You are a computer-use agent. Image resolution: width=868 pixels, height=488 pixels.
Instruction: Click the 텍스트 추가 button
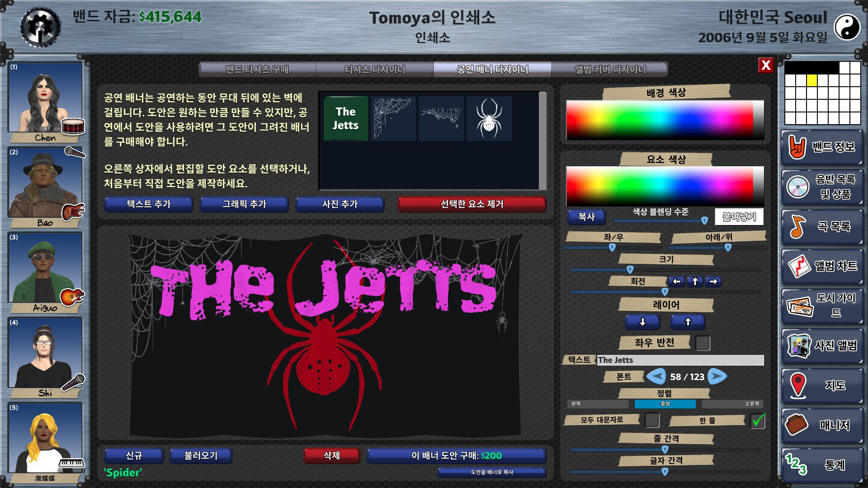[x=149, y=204]
